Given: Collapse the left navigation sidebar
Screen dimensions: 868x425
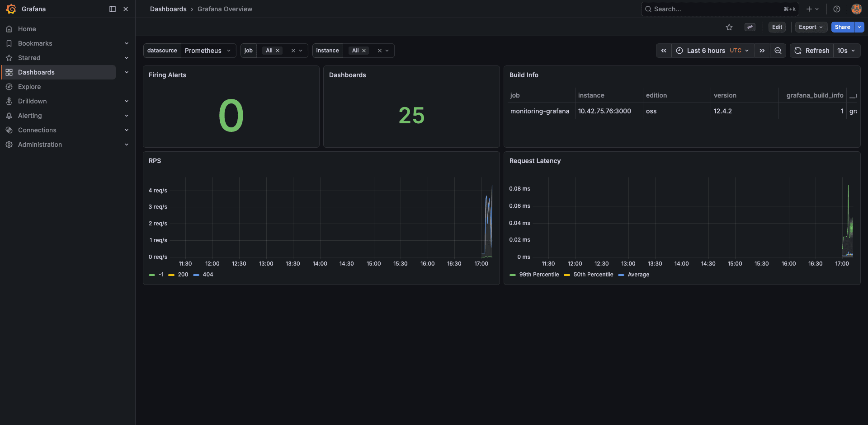Looking at the screenshot, I should pos(112,9).
